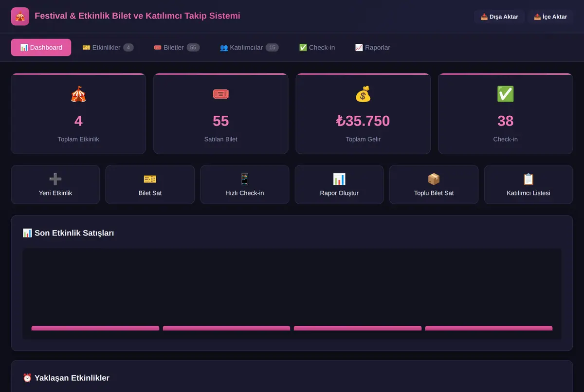Click the 38 check-in count value
The height and width of the screenshot is (392, 584).
505,121
